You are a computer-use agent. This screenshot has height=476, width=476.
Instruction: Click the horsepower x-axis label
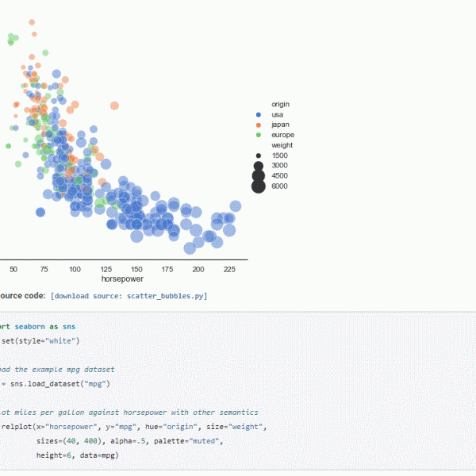click(122, 280)
